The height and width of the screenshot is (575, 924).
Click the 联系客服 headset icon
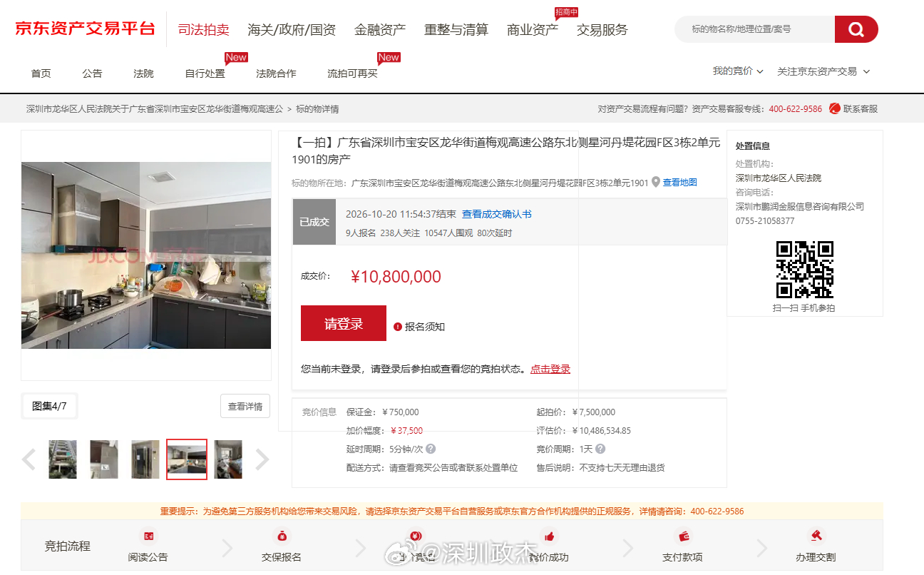coord(835,109)
